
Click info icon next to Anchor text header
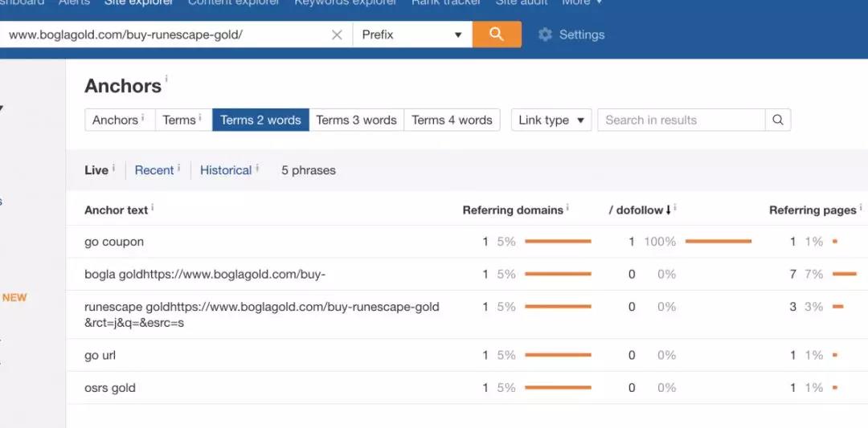coord(153,208)
